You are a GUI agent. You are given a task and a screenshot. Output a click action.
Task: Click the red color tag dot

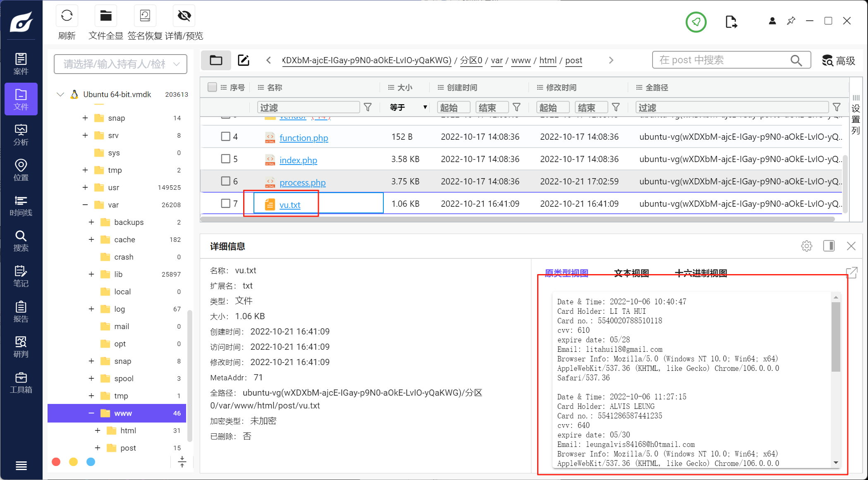point(56,462)
